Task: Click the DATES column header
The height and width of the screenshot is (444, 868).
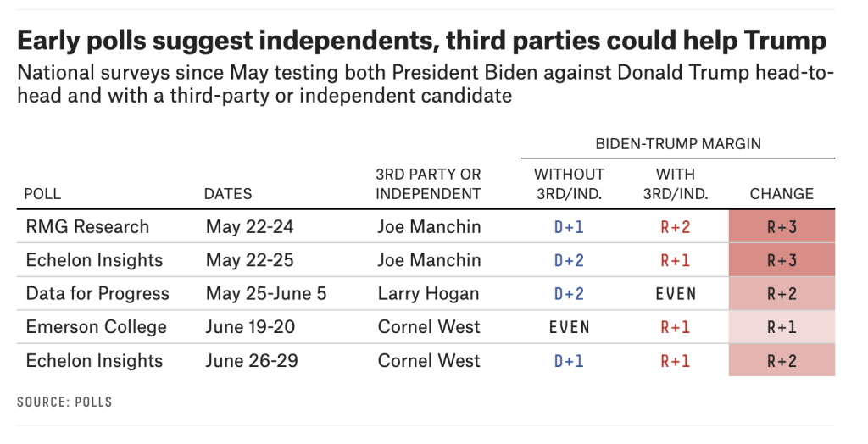Action: (227, 194)
